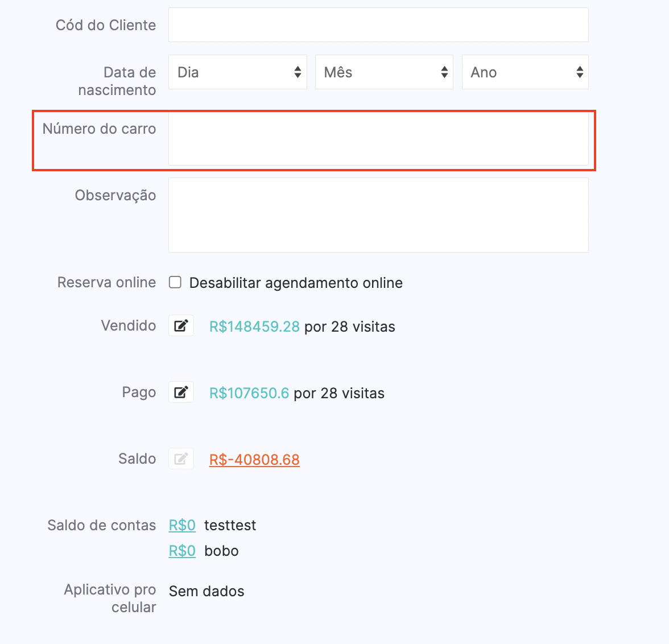This screenshot has width=669, height=644.
Task: Click the 'Data de nascimento' label
Action: 117,81
